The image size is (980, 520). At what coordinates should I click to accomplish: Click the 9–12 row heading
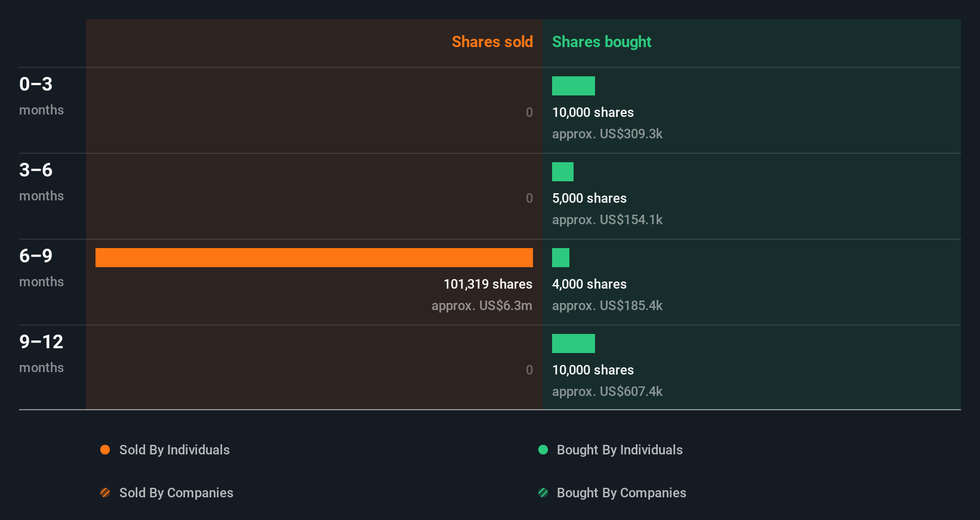(x=41, y=342)
